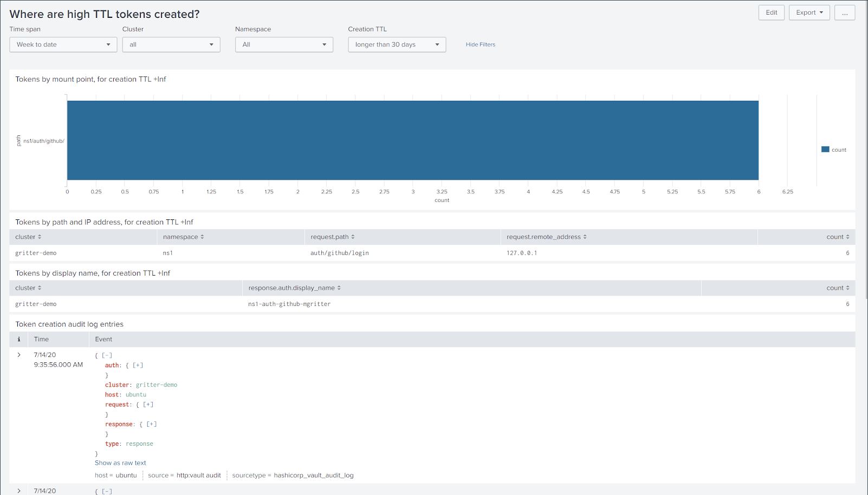The height and width of the screenshot is (495, 868).
Task: Click the info (i) column header
Action: [x=18, y=339]
